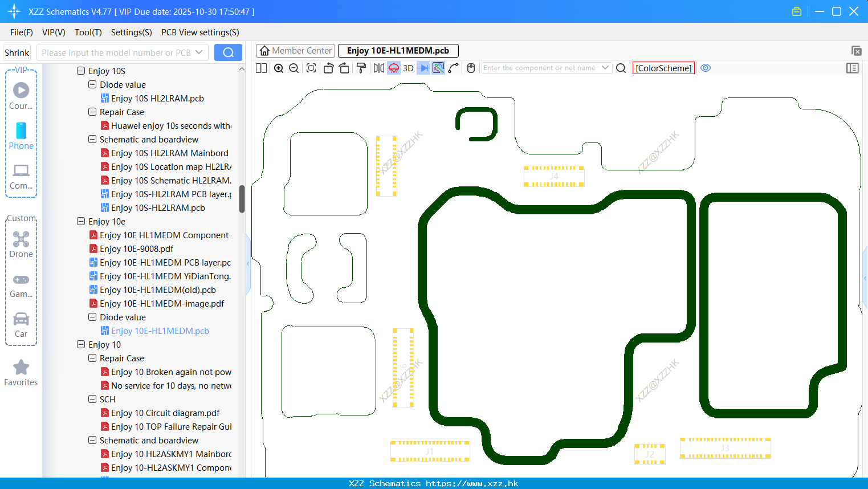The width and height of the screenshot is (868, 489).
Task: Open the Settings(S) menu
Action: [x=132, y=32]
